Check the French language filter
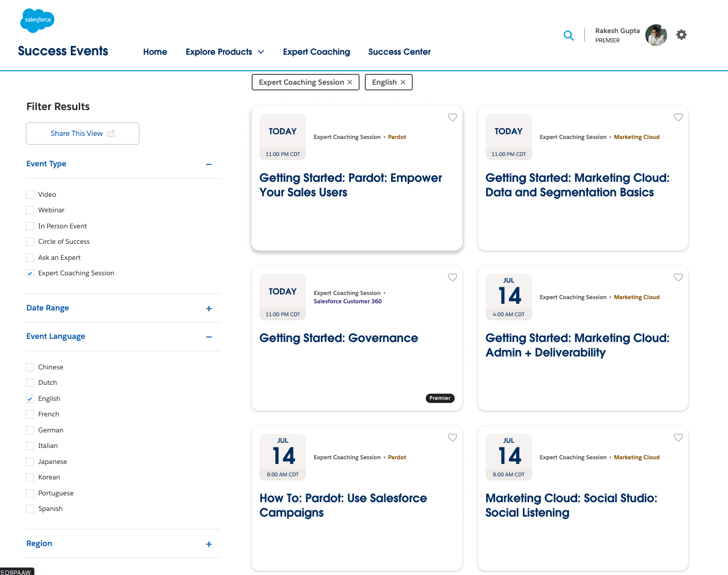 click(30, 414)
